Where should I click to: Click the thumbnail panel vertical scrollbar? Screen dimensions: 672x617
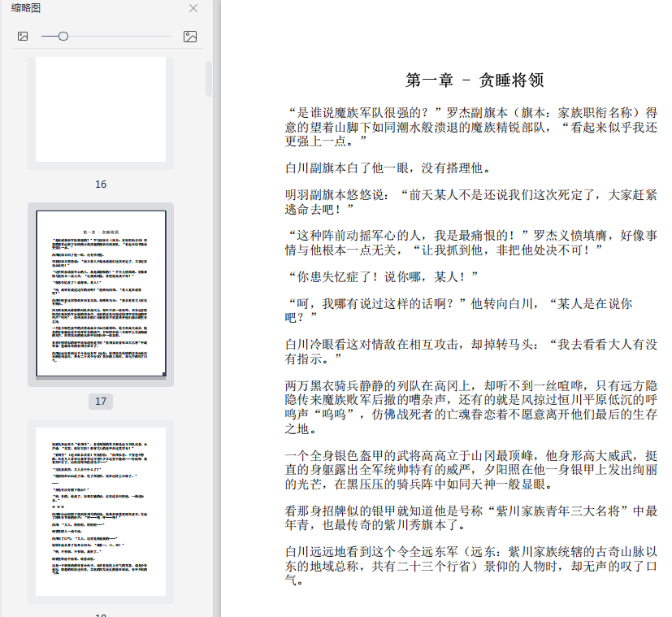(x=209, y=80)
